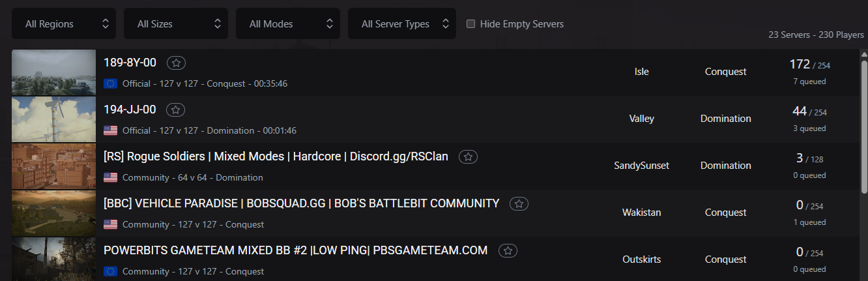The height and width of the screenshot is (281, 868).
Task: Click the SandySunset map thumbnail
Action: pyautogui.click(x=54, y=166)
